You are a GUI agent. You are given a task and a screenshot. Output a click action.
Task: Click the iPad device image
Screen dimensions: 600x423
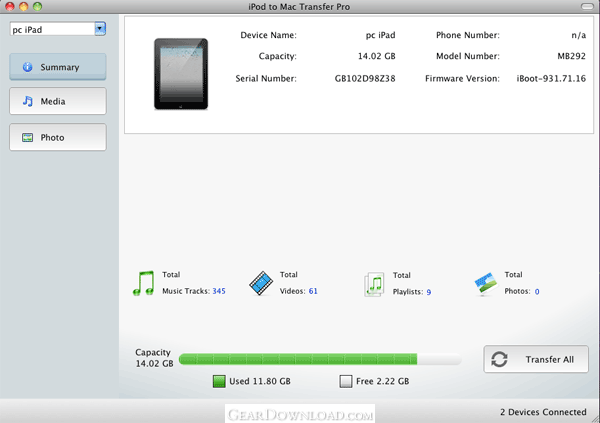[181, 74]
